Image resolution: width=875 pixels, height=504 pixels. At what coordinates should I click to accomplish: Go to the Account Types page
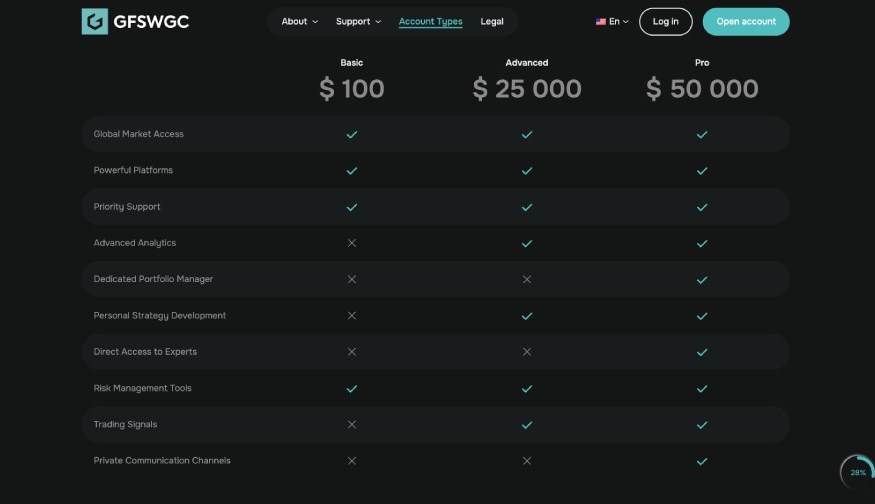coord(430,21)
